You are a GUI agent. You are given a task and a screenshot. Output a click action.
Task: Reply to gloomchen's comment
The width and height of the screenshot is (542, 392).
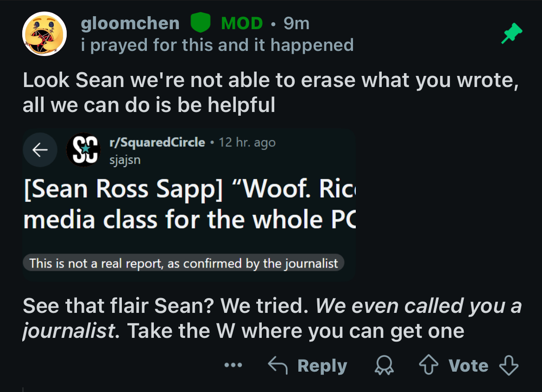pos(308,366)
